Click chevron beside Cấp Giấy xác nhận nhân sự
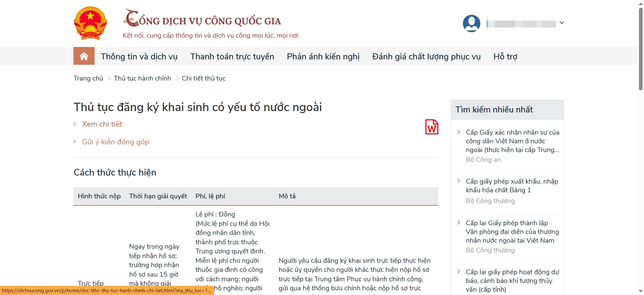Screen dimensions: 644x295 coord(459,132)
